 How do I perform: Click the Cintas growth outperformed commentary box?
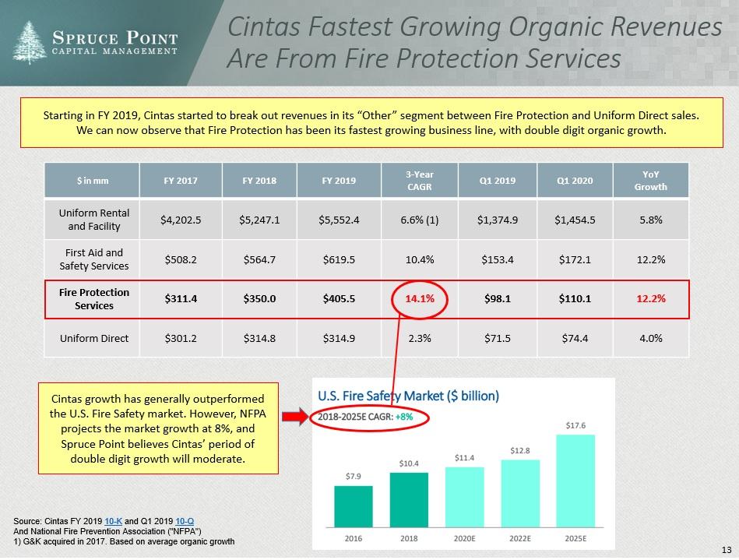[x=158, y=428]
